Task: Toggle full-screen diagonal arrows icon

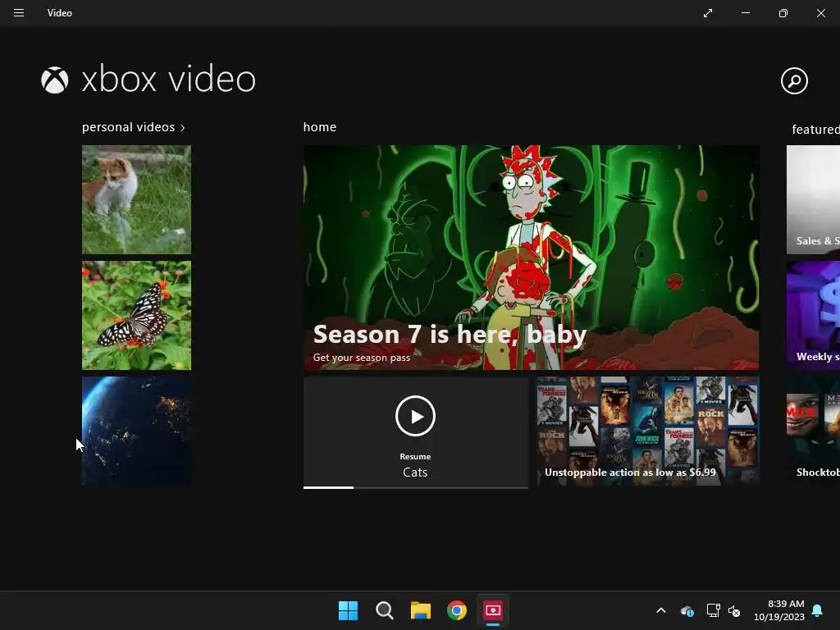Action: click(x=708, y=13)
